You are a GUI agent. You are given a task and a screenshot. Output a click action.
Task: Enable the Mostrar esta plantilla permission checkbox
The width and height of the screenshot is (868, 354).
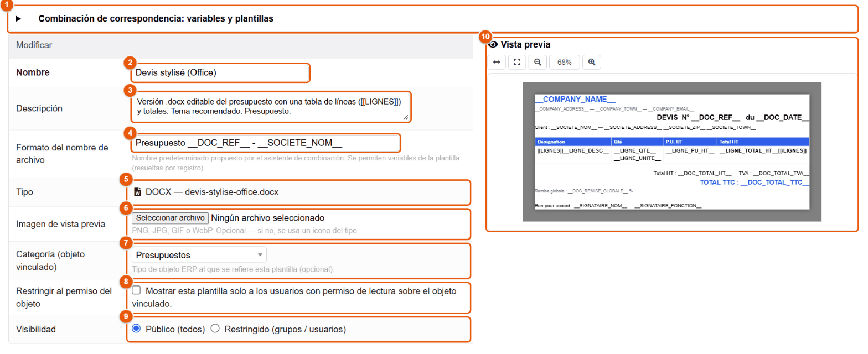136,290
